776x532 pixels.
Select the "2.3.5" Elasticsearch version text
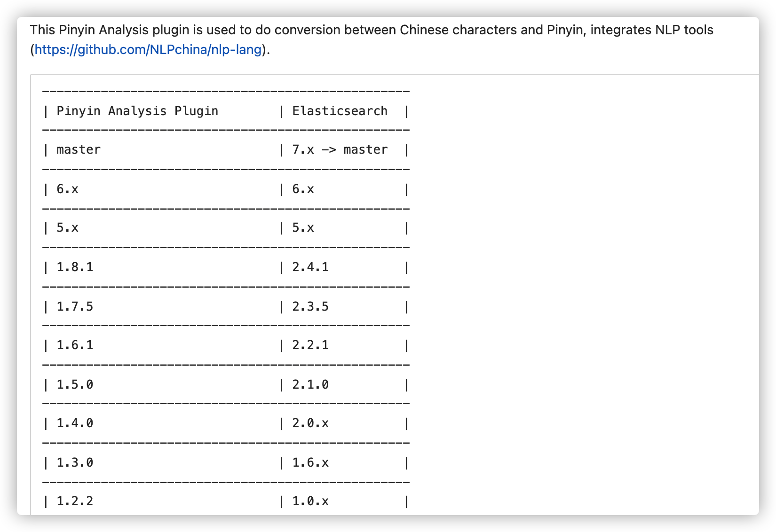coord(310,307)
